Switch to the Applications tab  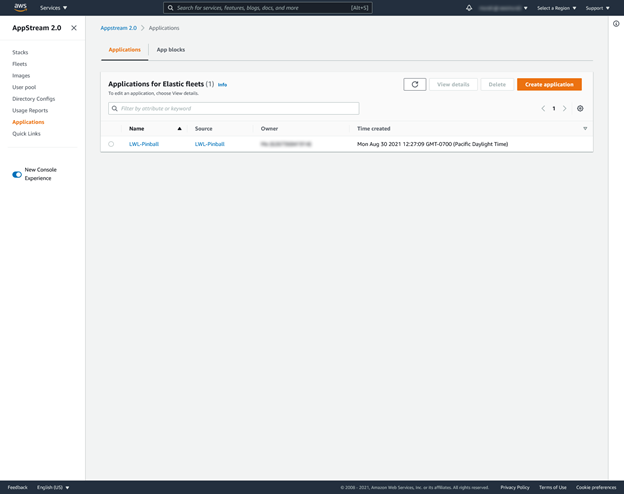[125, 50]
